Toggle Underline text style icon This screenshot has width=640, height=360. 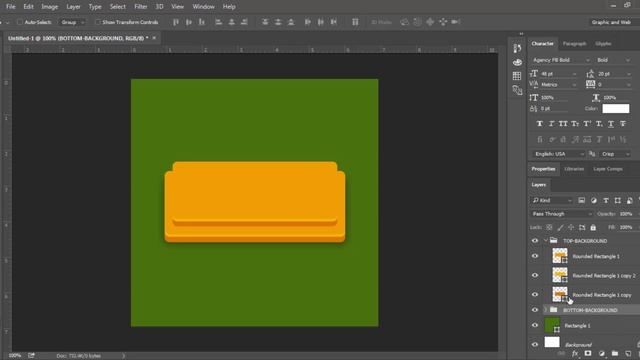point(611,124)
